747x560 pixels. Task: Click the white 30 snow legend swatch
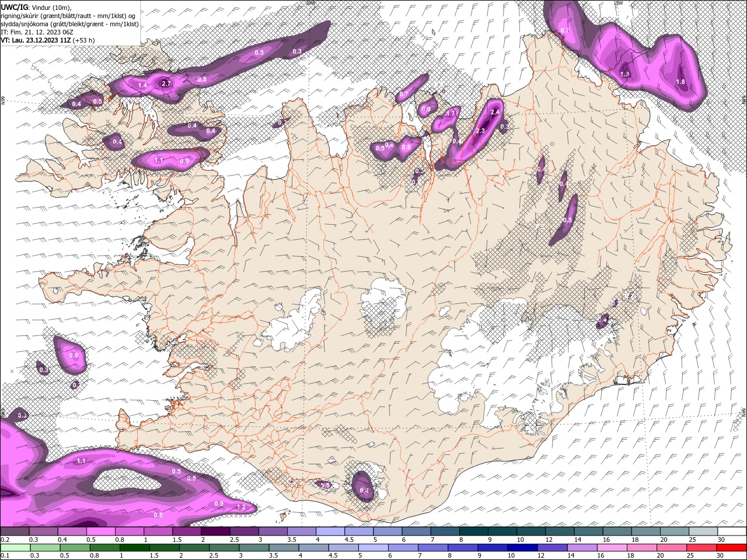click(732, 531)
